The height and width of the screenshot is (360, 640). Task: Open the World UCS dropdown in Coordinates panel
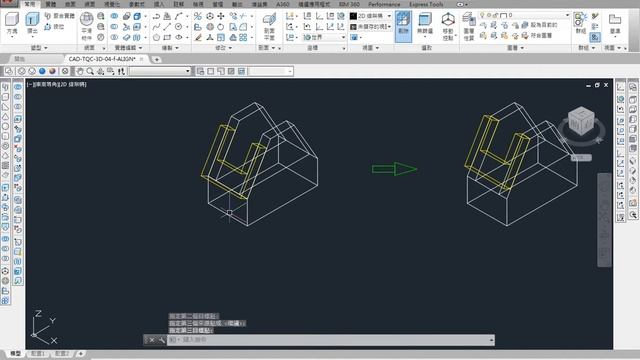343,37
